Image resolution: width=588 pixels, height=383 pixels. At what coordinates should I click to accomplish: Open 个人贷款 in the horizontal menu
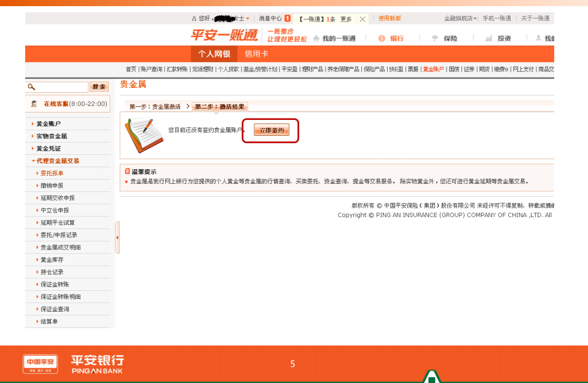point(229,69)
